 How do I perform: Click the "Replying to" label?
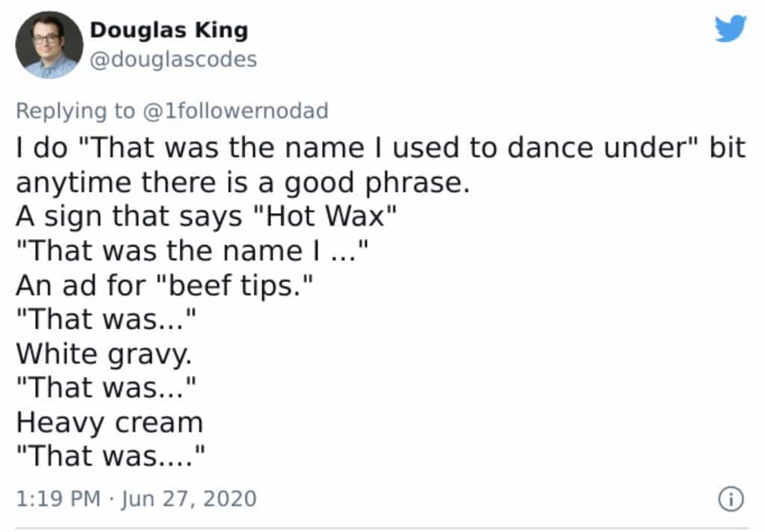pos(75,111)
